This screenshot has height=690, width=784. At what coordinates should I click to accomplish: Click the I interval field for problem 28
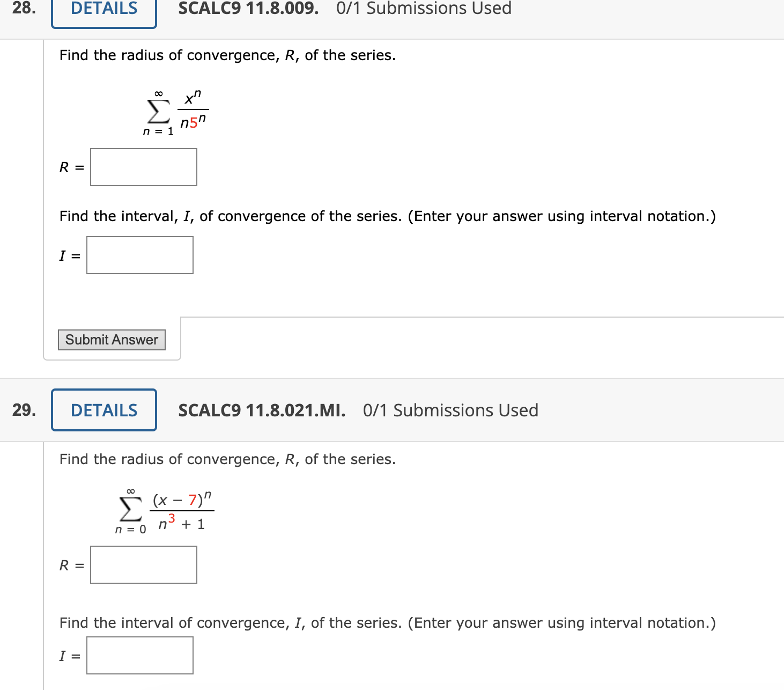(x=139, y=255)
